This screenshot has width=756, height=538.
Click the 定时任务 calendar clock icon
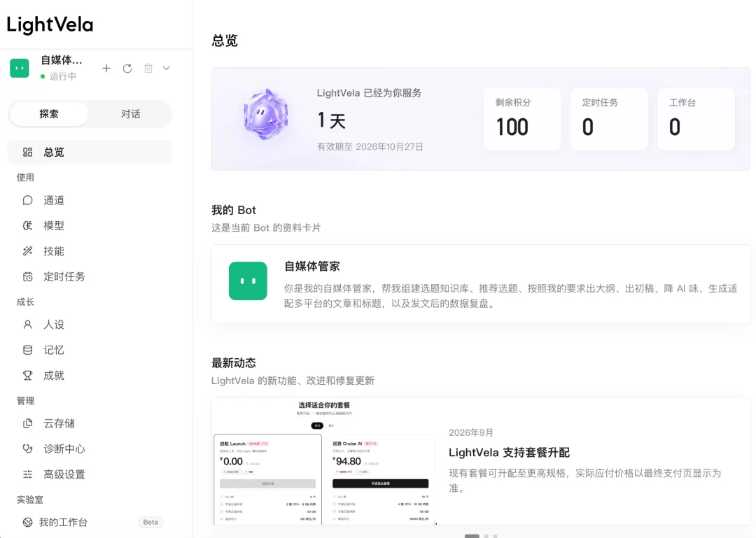coord(27,277)
